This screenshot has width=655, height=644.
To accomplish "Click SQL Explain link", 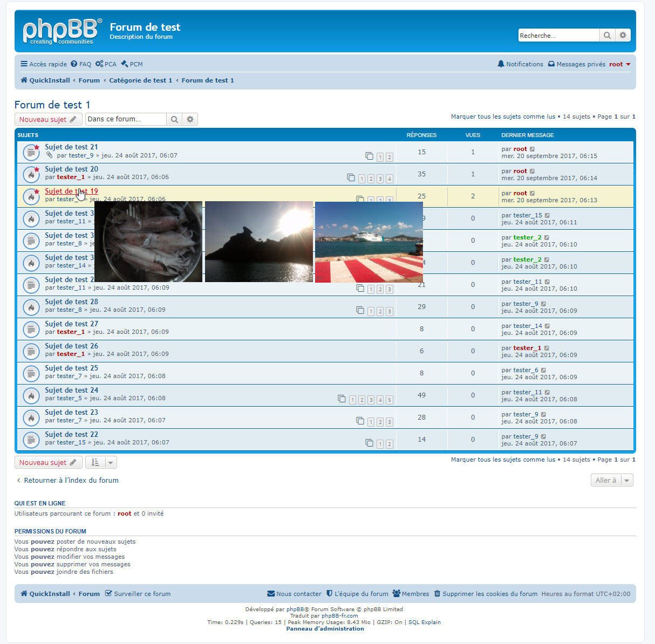I will click(425, 622).
